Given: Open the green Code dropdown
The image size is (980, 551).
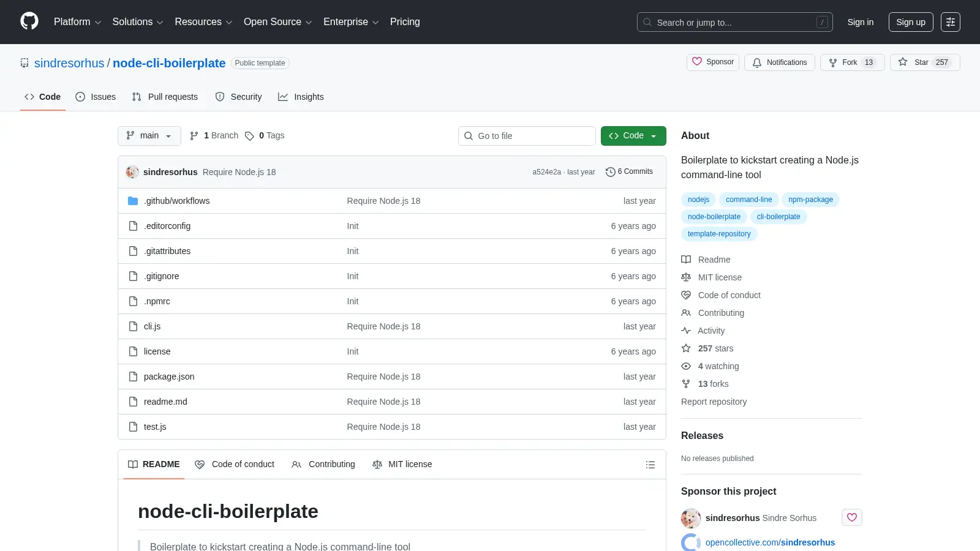Looking at the screenshot, I should click(x=633, y=136).
